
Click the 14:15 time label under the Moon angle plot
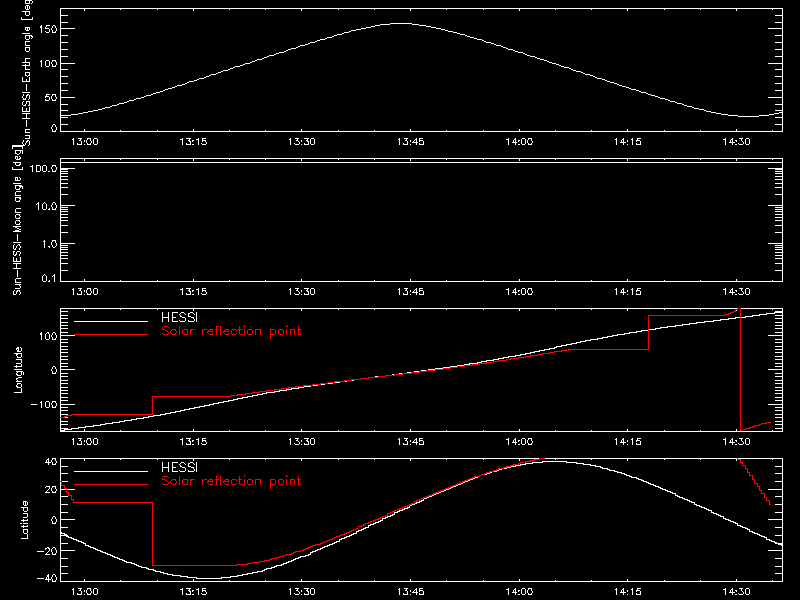(x=628, y=292)
